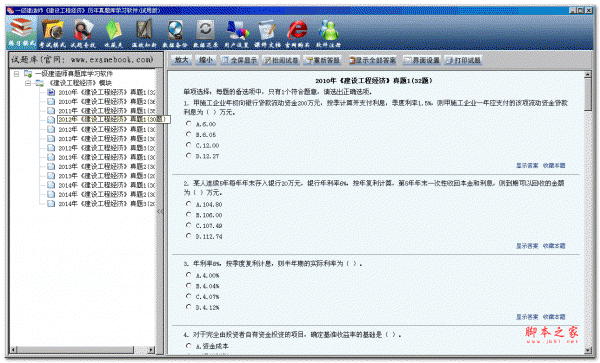Select answer A. 6.00 for question 1

[x=188, y=124]
